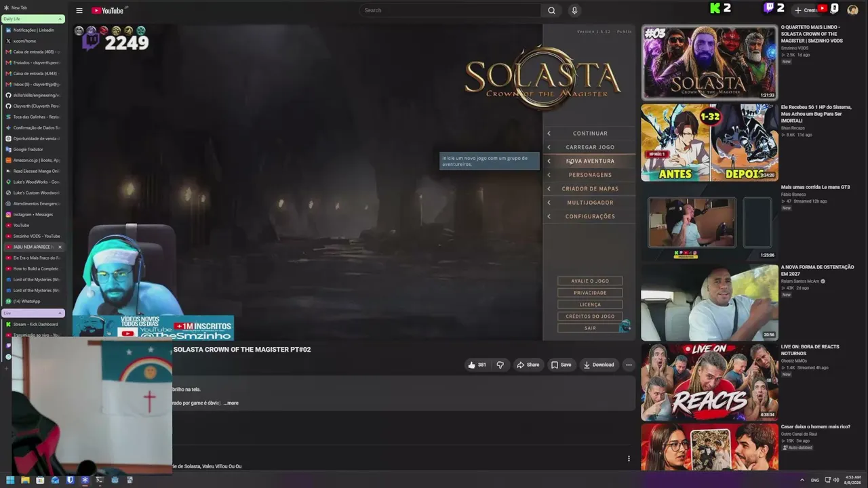The width and height of the screenshot is (868, 488).
Task: Open the Bitwarden shield taskbar icon
Action: click(70, 481)
